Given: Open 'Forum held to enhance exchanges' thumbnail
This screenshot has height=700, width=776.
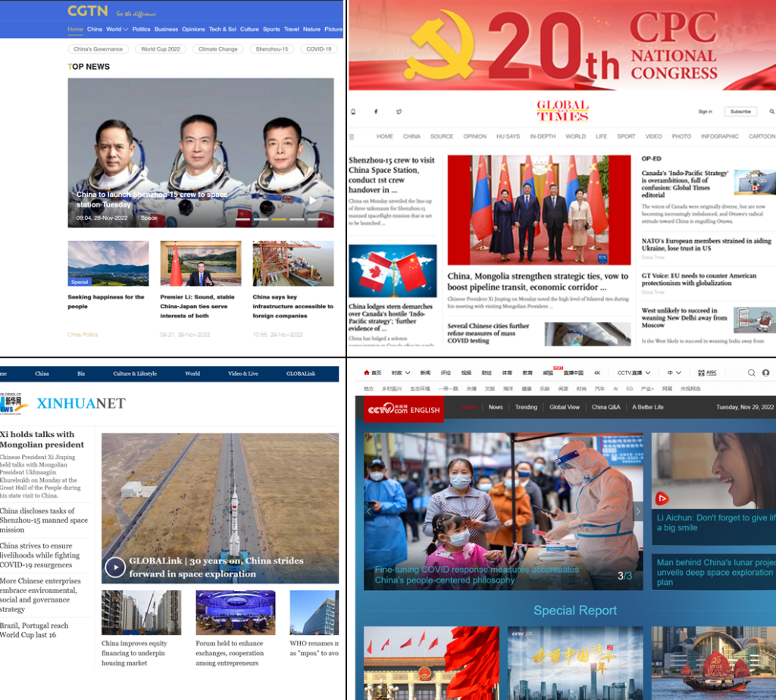Looking at the screenshot, I should 236,612.
